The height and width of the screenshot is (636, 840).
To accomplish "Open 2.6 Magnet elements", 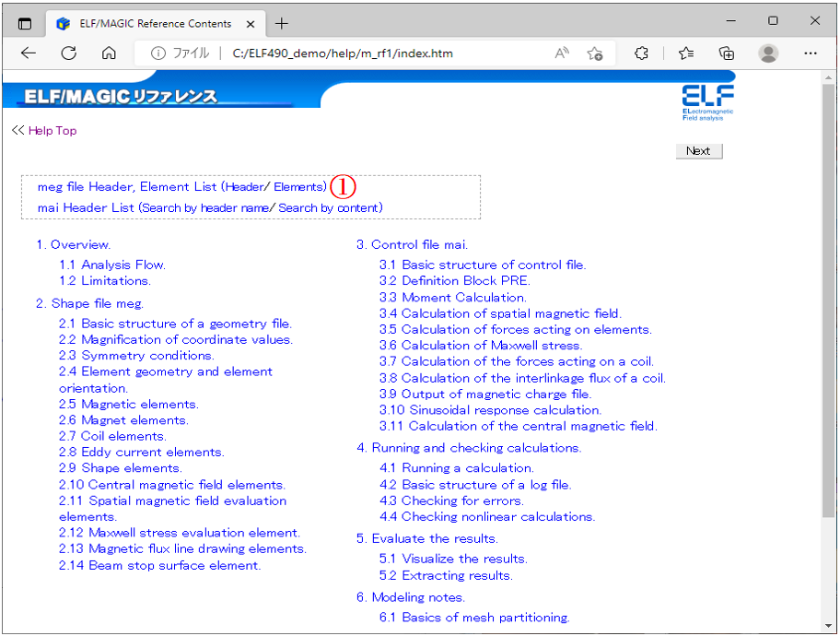I will (x=123, y=420).
